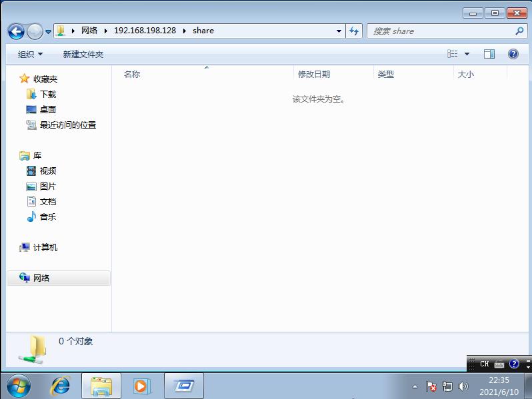
Task: Launch Internet Explorer from taskbar
Action: click(x=61, y=386)
